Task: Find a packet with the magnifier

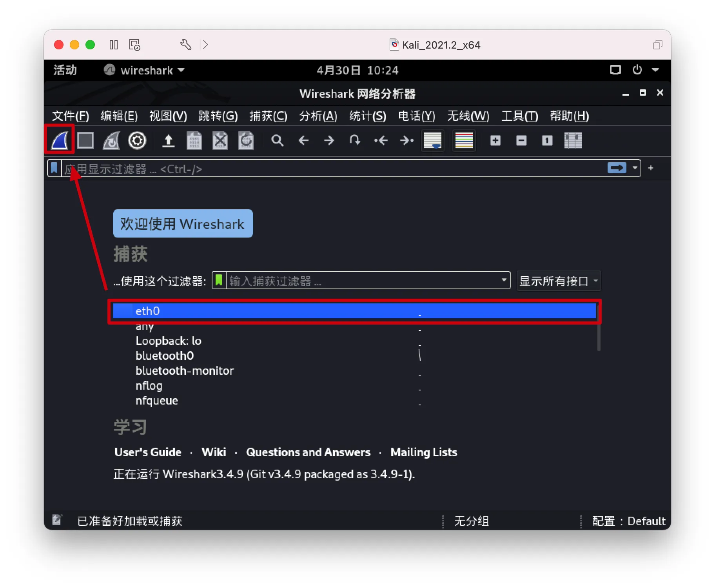Action: point(277,140)
